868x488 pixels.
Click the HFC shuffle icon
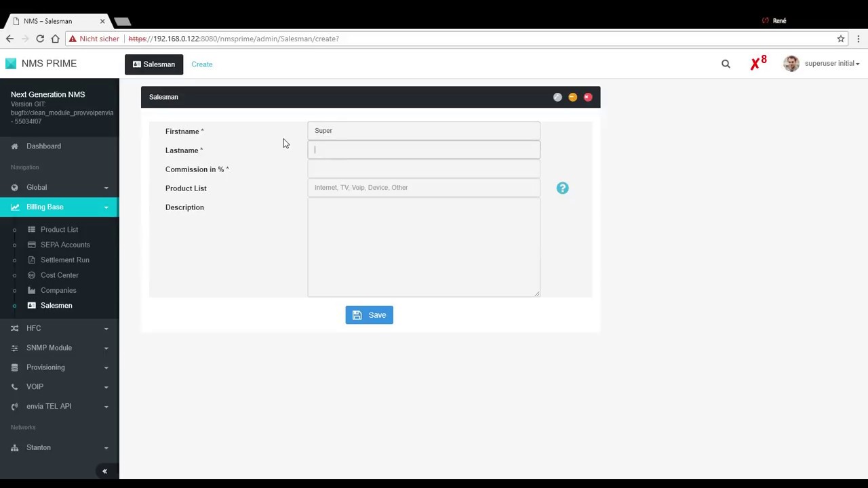(x=15, y=329)
